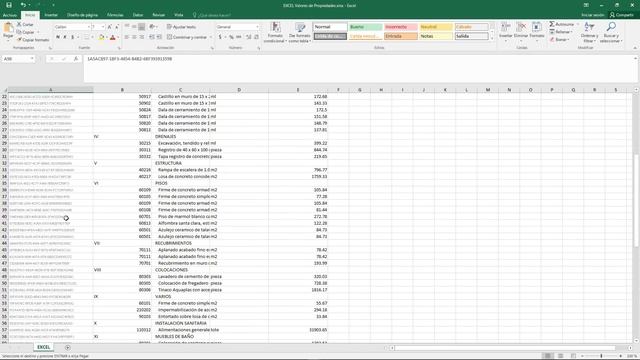Activate Copiar formato painter

click(33, 40)
